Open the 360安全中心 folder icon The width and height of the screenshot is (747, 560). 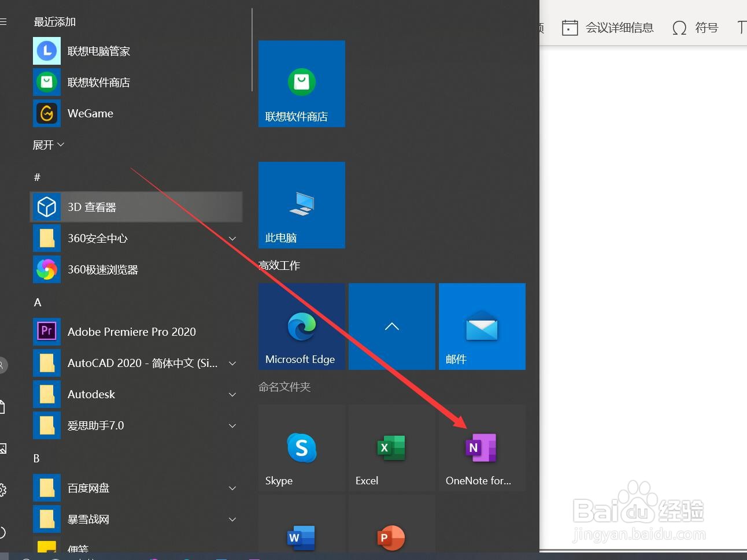[47, 238]
